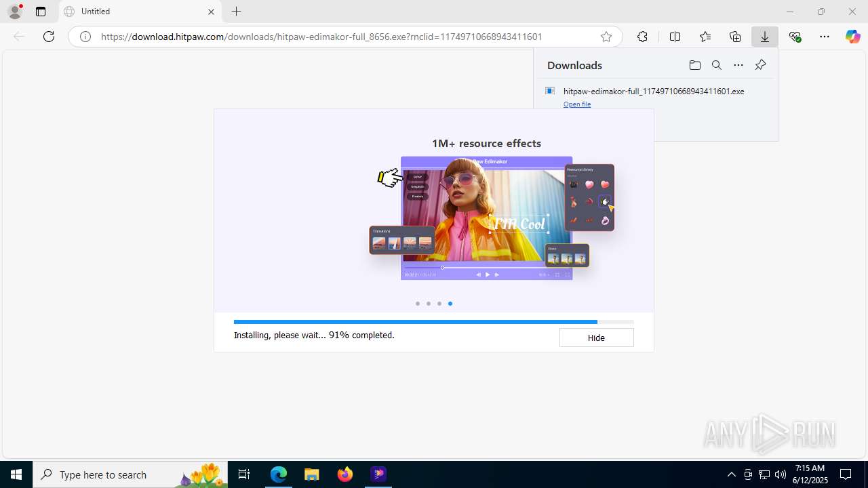Open Browser essentials
Viewport: 868px width, 488px height.
pyautogui.click(x=795, y=37)
